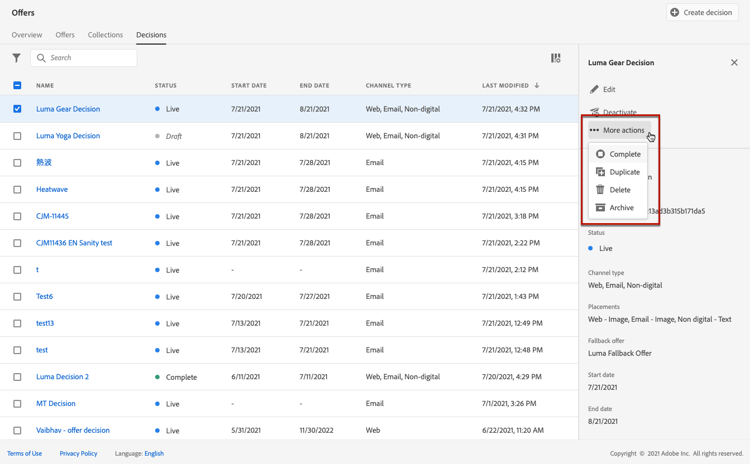Click the Archive box icon

coord(600,208)
